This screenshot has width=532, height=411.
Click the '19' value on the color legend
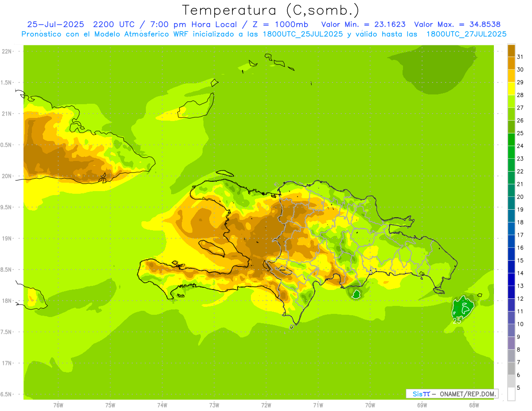[x=520, y=210]
